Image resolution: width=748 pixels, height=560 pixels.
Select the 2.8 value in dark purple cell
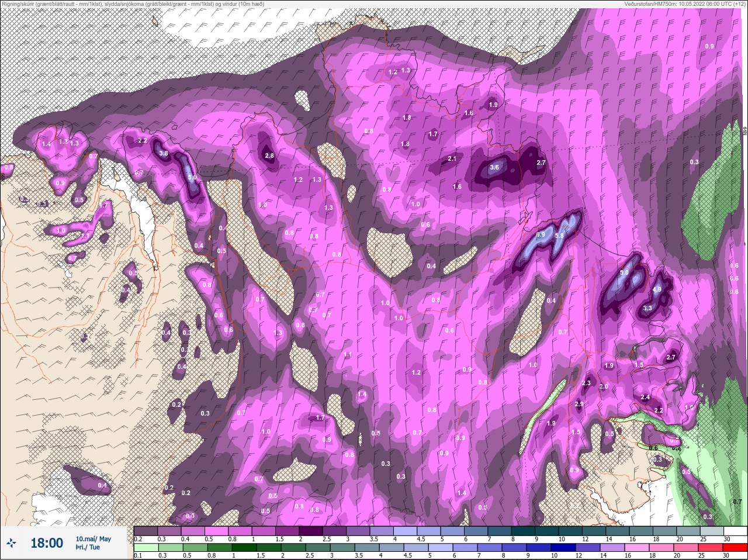(269, 156)
